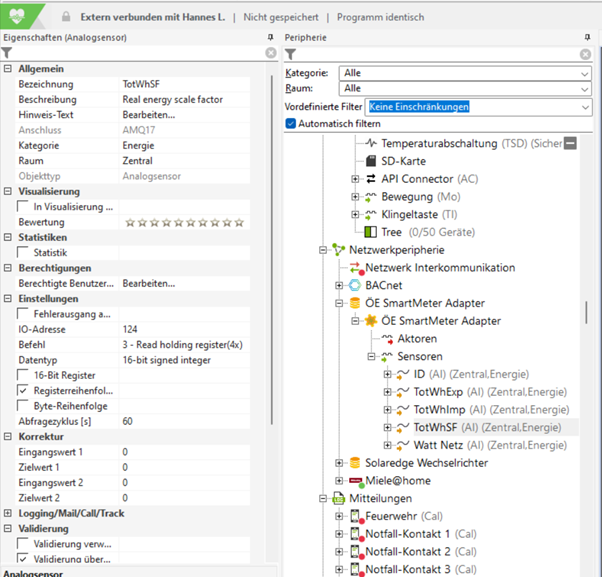
Task: Click the Netzwerk Interkommunikation icon
Action: pyautogui.click(x=356, y=268)
